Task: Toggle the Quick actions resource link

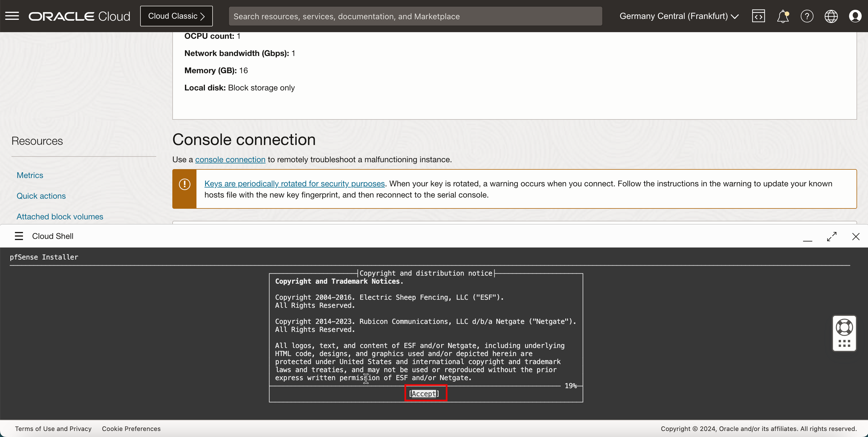Action: point(41,196)
